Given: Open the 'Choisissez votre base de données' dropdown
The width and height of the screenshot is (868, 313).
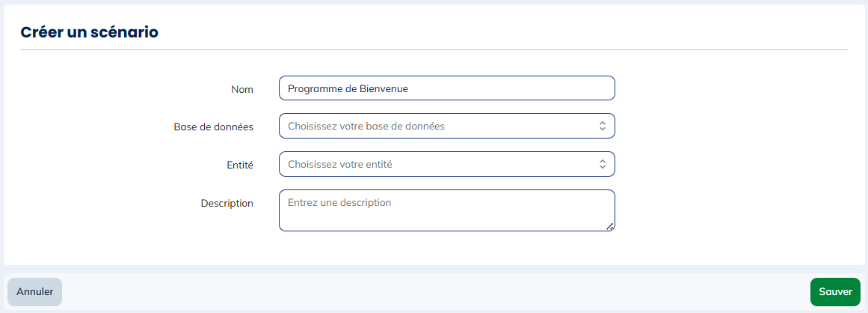Looking at the screenshot, I should tap(446, 127).
